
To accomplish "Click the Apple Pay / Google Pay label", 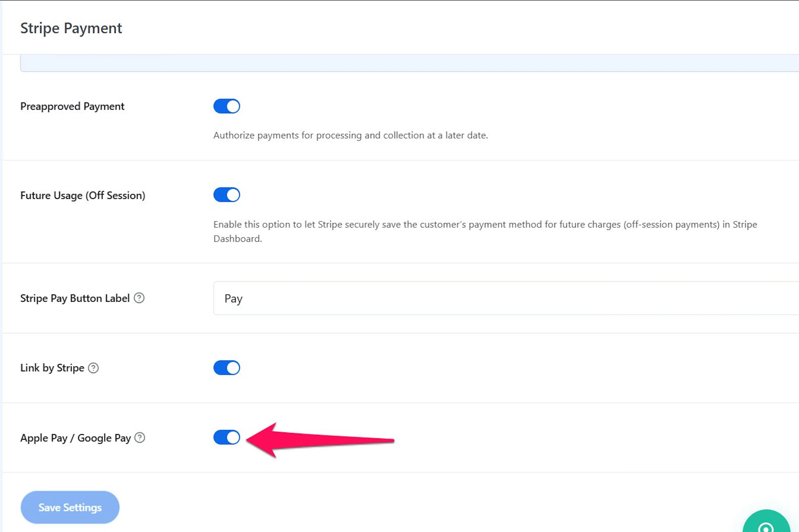I will (x=76, y=438).
